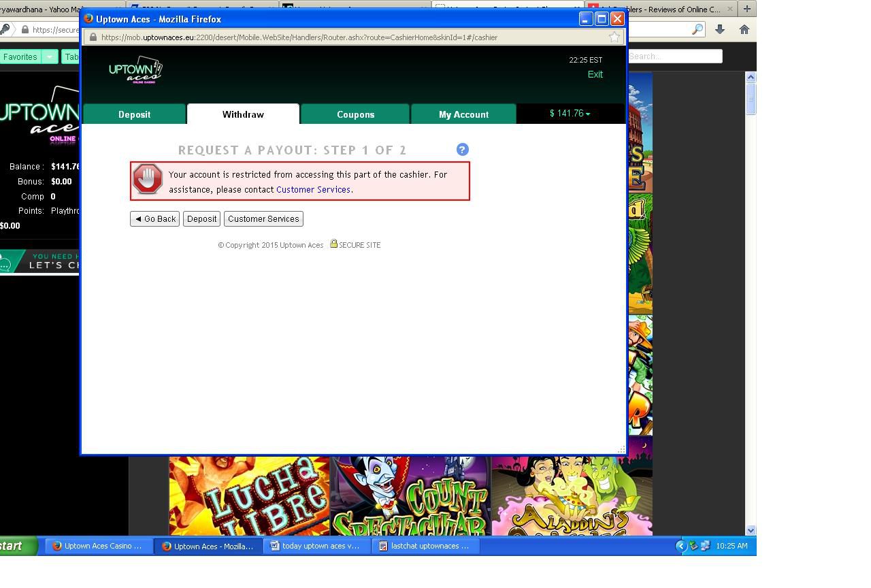The image size is (871, 588).
Task: Click the padlock in the popup address bar
Action: pyautogui.click(x=93, y=37)
